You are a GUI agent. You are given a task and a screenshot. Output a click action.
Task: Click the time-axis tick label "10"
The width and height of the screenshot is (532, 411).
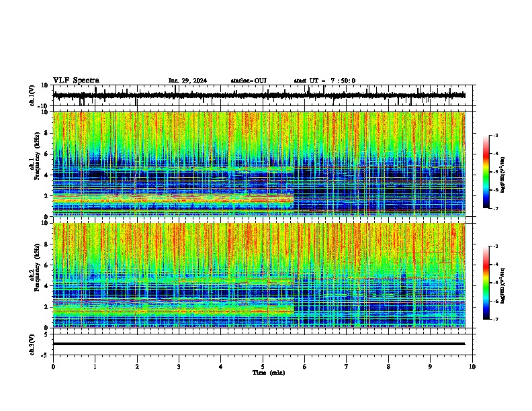[x=472, y=367]
